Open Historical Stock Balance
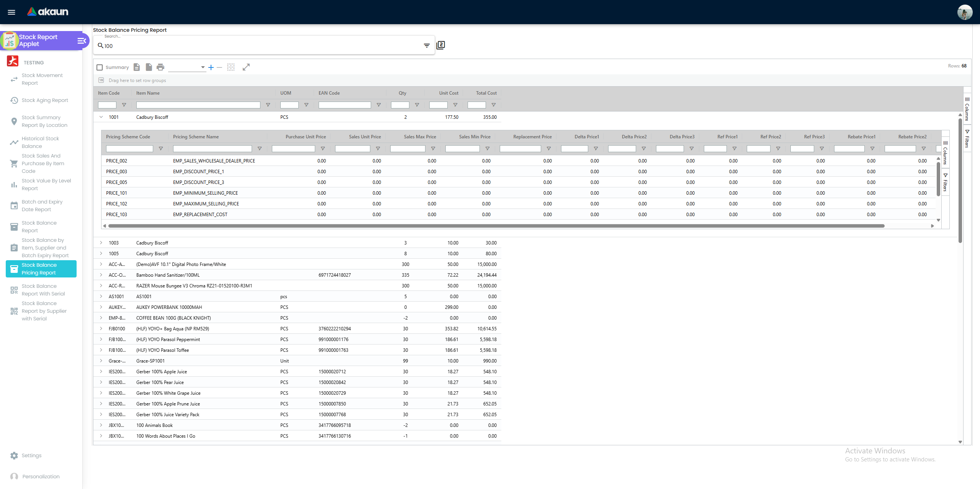This screenshot has width=980, height=489. [x=41, y=143]
